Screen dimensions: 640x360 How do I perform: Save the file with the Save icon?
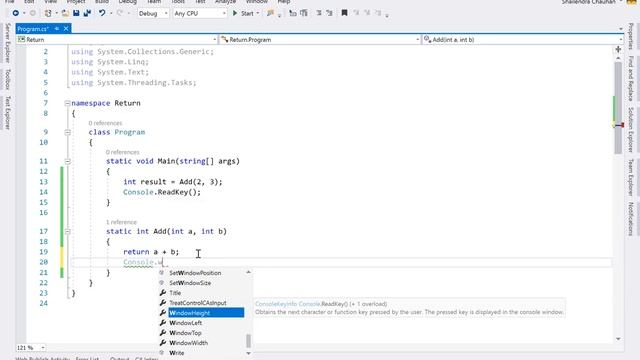click(76, 13)
